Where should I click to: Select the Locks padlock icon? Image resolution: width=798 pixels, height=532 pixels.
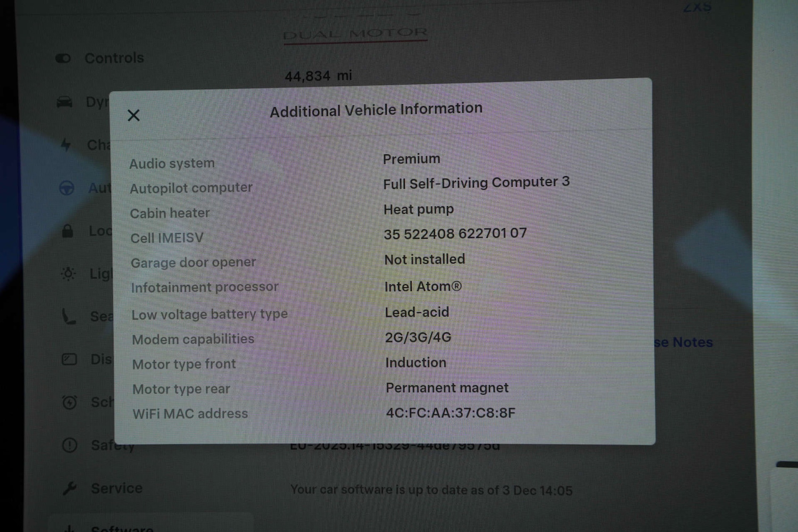[x=69, y=231]
